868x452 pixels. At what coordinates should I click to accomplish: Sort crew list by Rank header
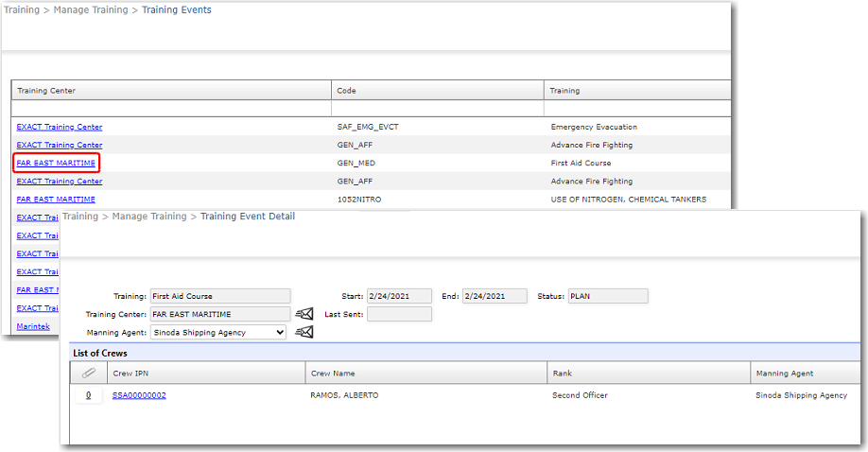coord(563,374)
